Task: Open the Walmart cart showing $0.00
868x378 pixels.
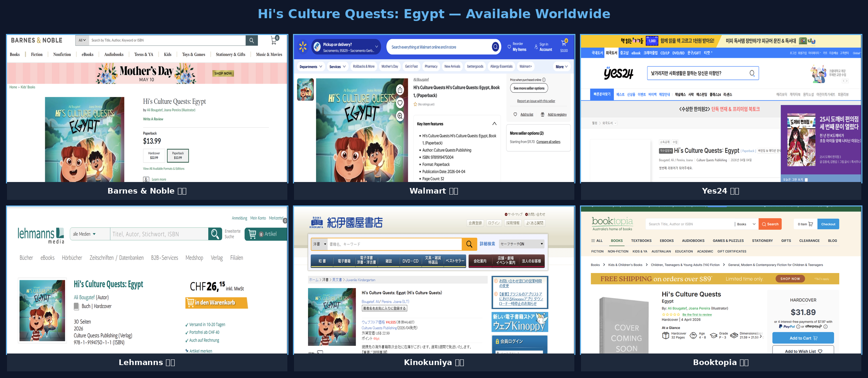Action: coord(564,46)
